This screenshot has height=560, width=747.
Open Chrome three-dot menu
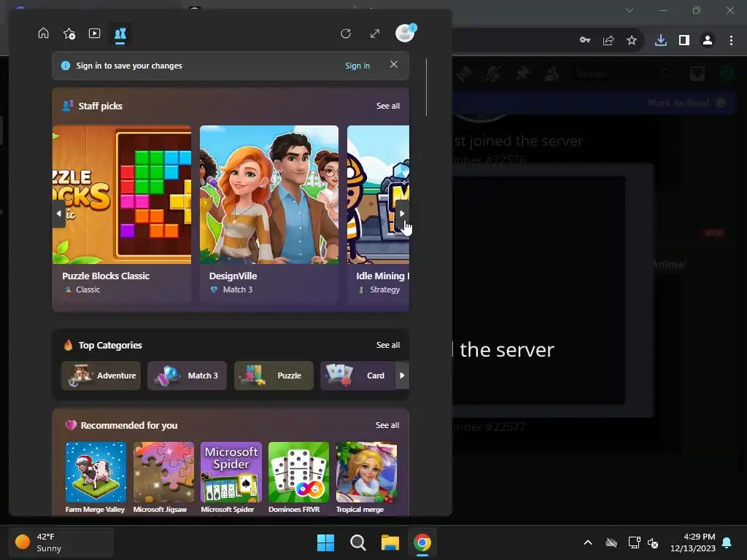[x=731, y=41]
